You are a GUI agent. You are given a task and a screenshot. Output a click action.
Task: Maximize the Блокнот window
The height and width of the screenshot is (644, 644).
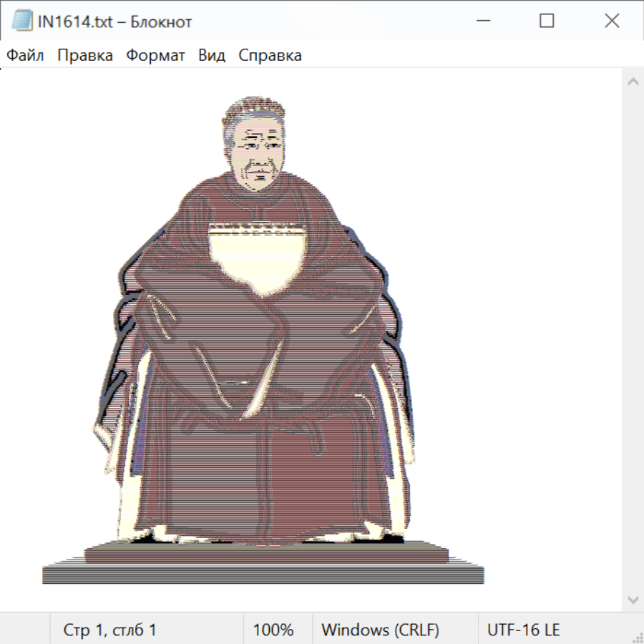(547, 21)
